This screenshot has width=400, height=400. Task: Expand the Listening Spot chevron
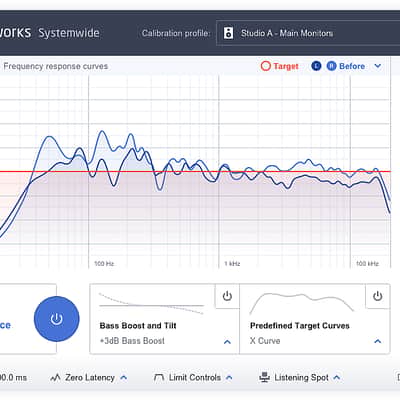pos(337,378)
